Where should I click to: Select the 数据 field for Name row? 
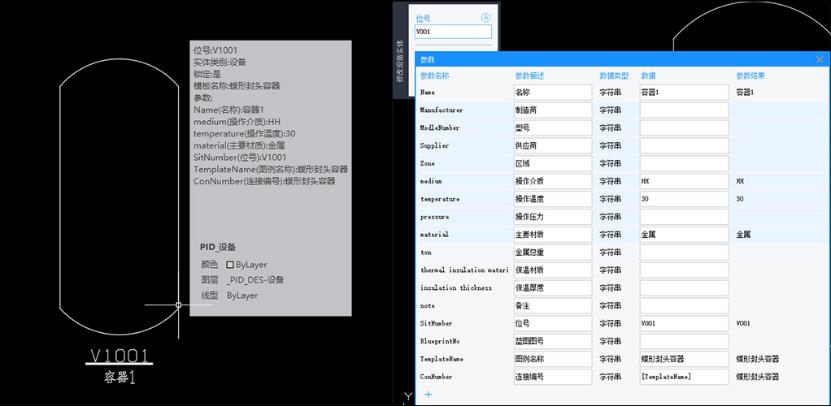point(683,92)
